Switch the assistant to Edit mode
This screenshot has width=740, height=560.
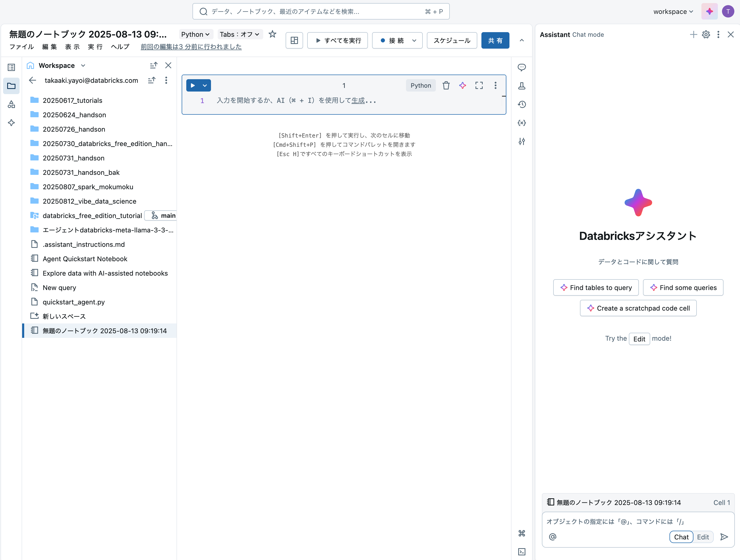pos(703,537)
